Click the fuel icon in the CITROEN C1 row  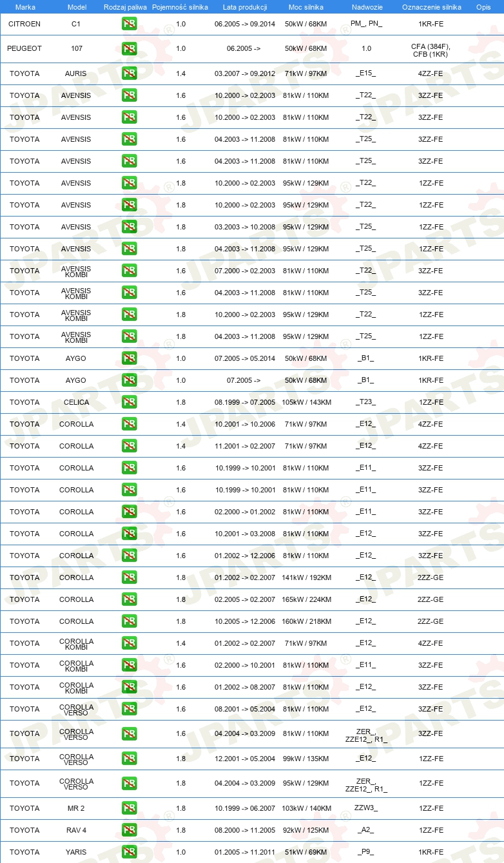point(129,24)
